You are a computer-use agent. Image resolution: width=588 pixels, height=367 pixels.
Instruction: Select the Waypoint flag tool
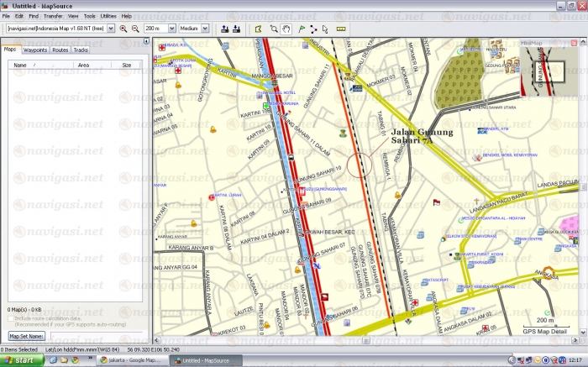[301, 29]
